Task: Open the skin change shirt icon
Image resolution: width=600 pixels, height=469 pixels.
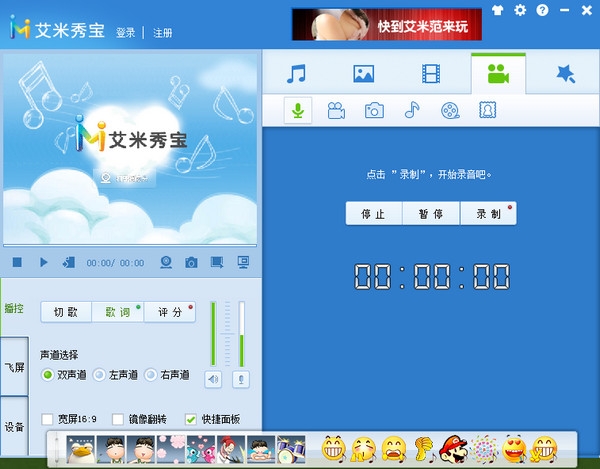Action: [x=500, y=10]
